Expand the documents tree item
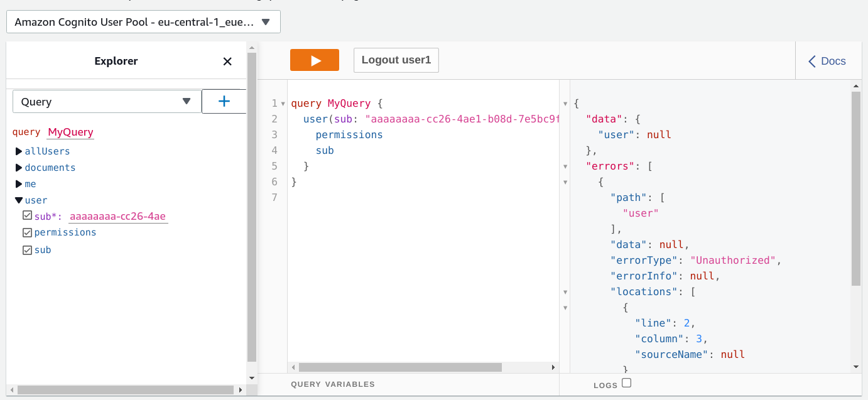Image resolution: width=868 pixels, height=400 pixels. [x=18, y=167]
